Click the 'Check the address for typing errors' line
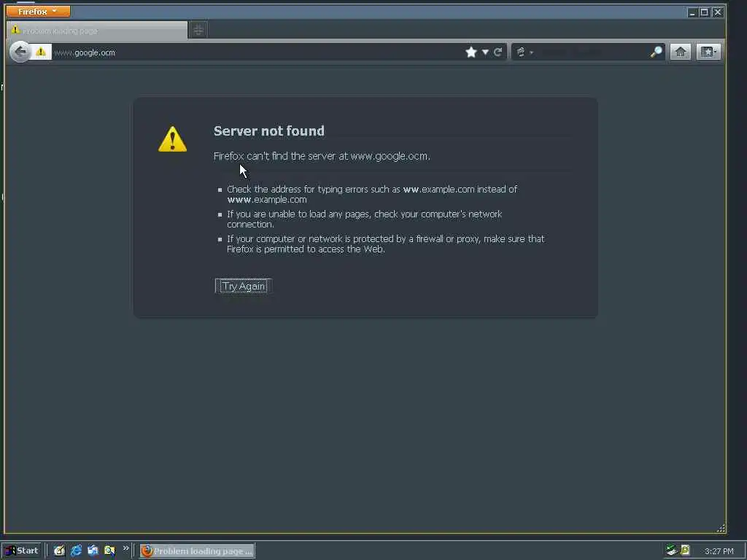This screenshot has width=747, height=560. 371,194
